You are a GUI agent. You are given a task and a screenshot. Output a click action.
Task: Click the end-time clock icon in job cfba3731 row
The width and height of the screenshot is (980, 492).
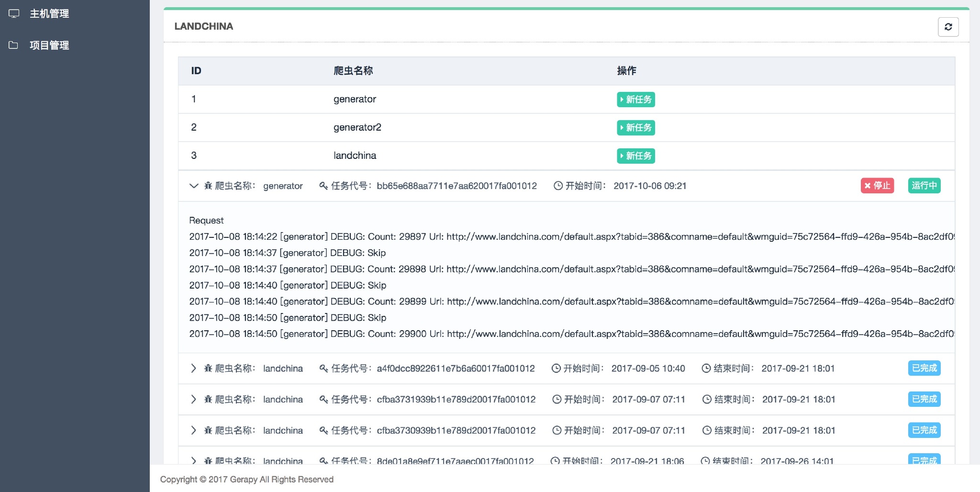click(x=707, y=399)
